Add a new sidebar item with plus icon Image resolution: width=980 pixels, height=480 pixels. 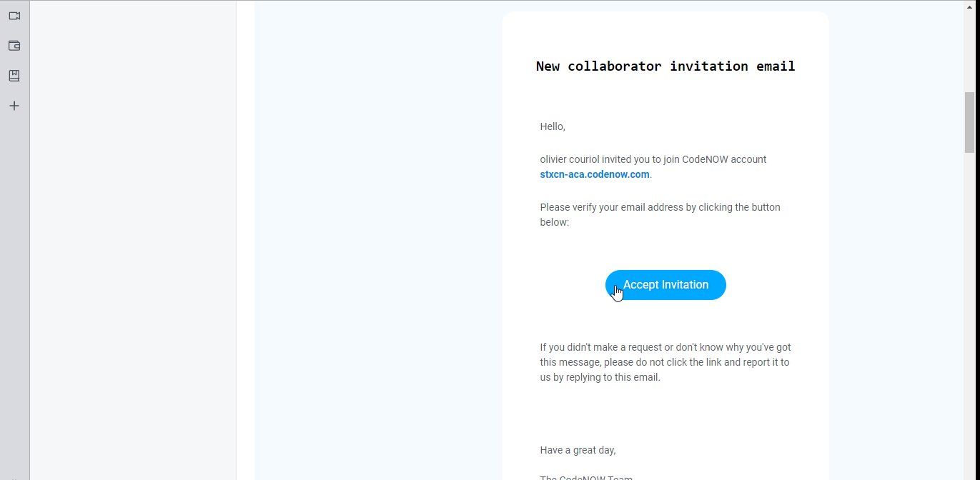[14, 106]
